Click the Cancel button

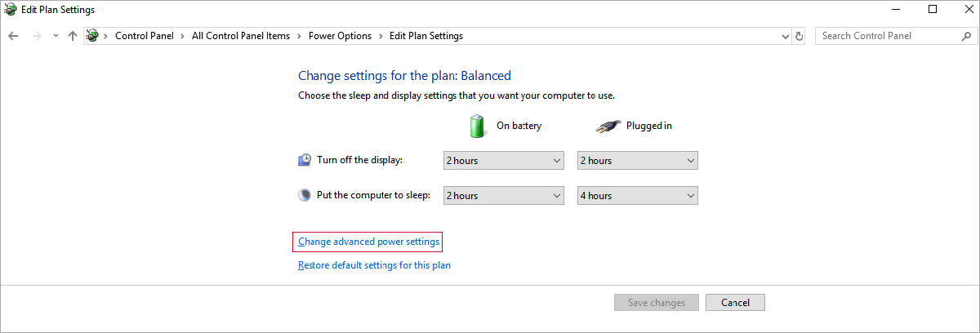click(x=735, y=303)
